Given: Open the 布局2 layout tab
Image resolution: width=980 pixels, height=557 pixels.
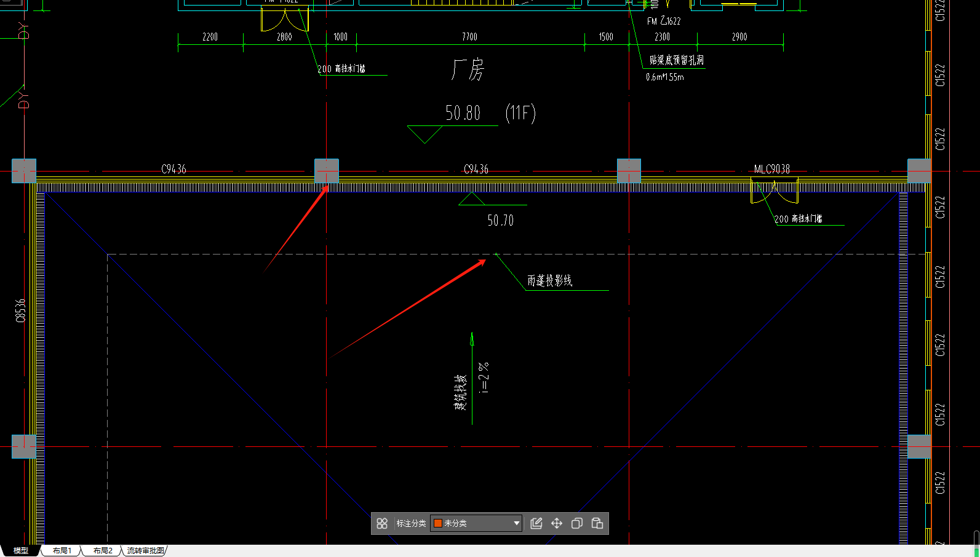Looking at the screenshot, I should pos(103,551).
